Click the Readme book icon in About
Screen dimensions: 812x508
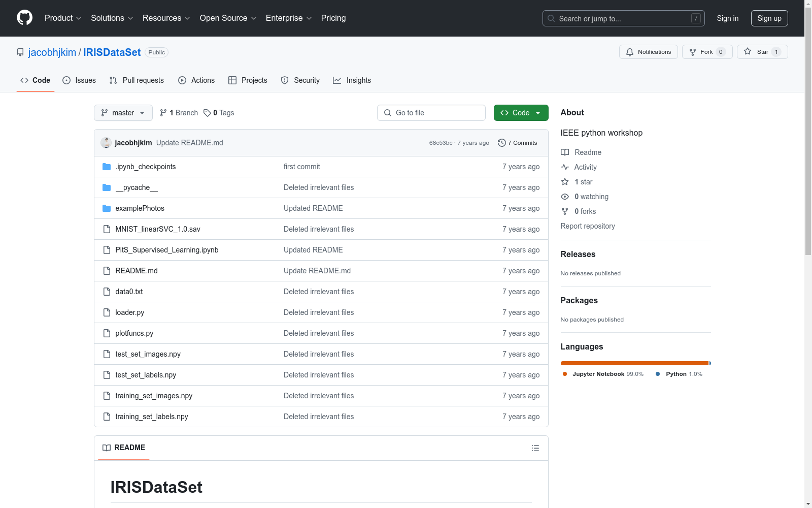tap(565, 152)
